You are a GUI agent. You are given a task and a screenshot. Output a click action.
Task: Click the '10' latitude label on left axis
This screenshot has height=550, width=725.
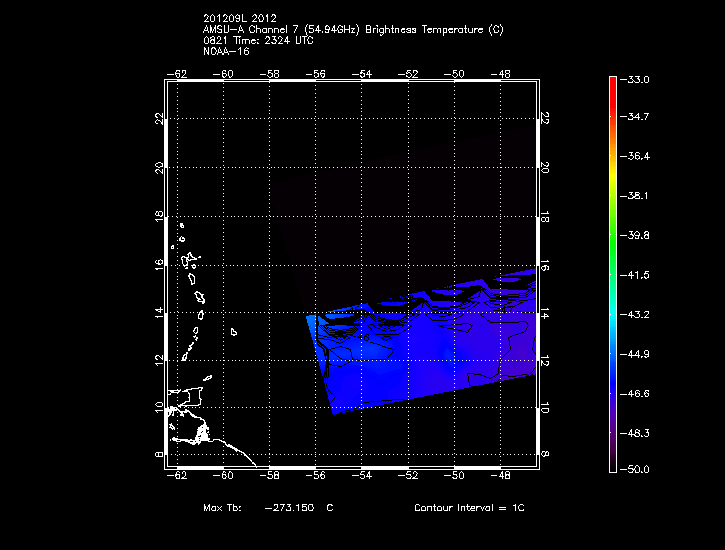pos(160,408)
